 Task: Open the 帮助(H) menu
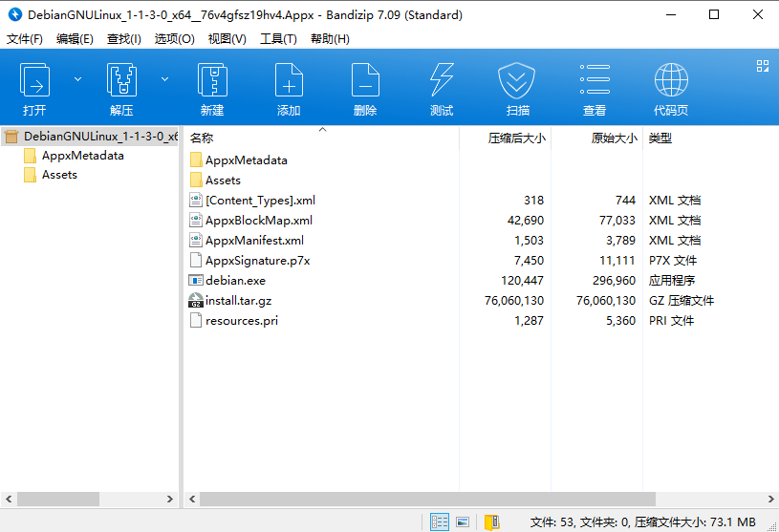[x=330, y=39]
